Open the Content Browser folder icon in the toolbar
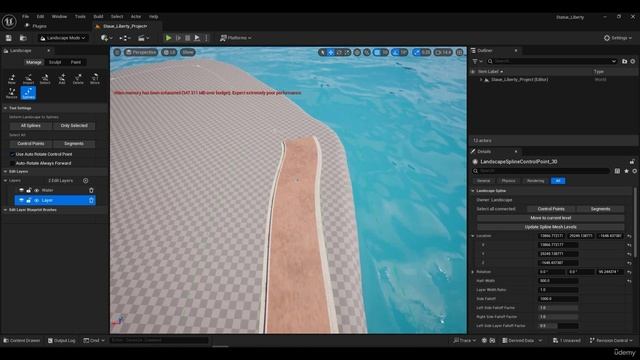 23,38
